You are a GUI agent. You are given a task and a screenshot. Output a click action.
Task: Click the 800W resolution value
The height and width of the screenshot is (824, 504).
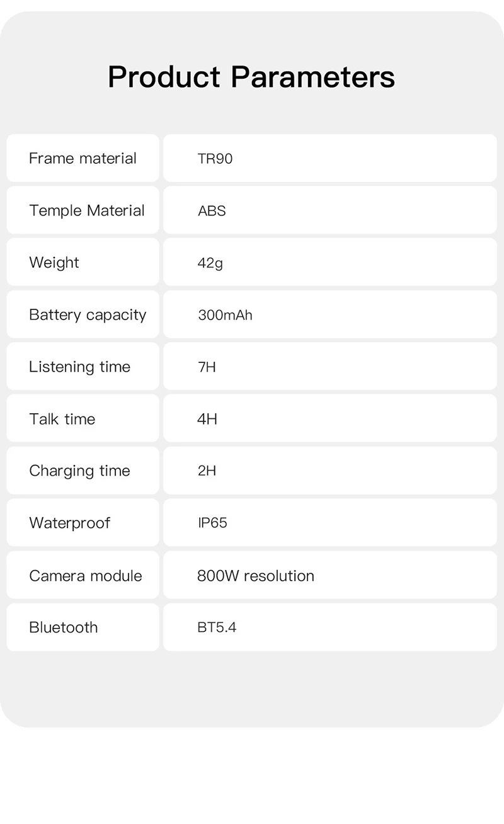tap(256, 575)
